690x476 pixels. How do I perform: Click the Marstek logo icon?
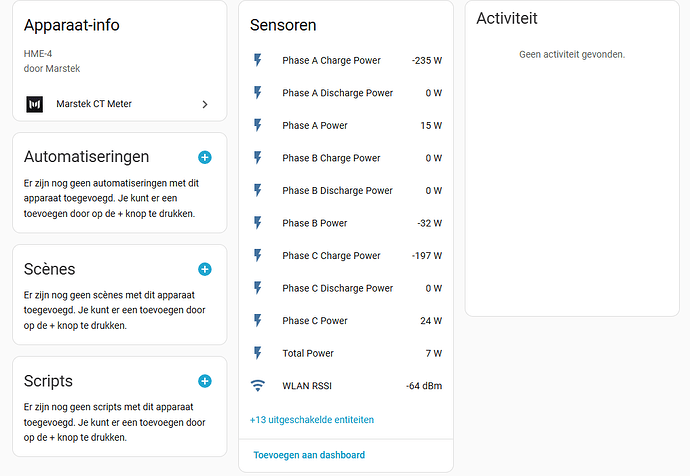tap(34, 104)
